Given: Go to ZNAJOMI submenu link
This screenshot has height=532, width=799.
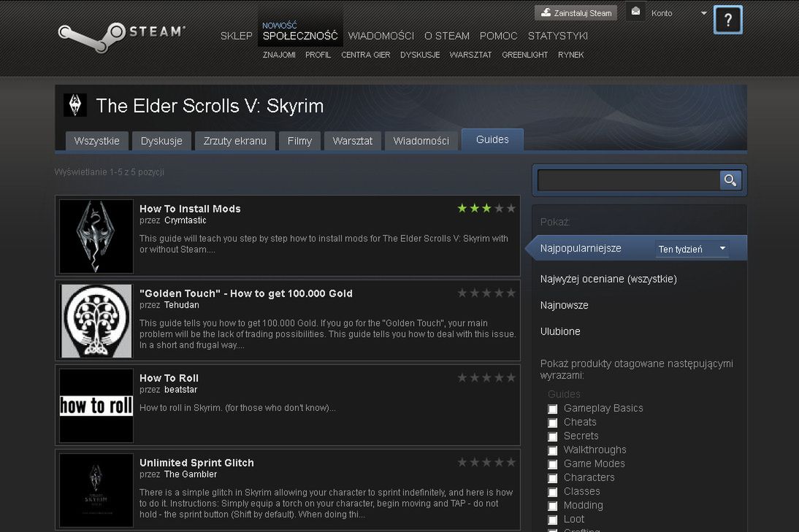Looking at the screenshot, I should (279, 55).
